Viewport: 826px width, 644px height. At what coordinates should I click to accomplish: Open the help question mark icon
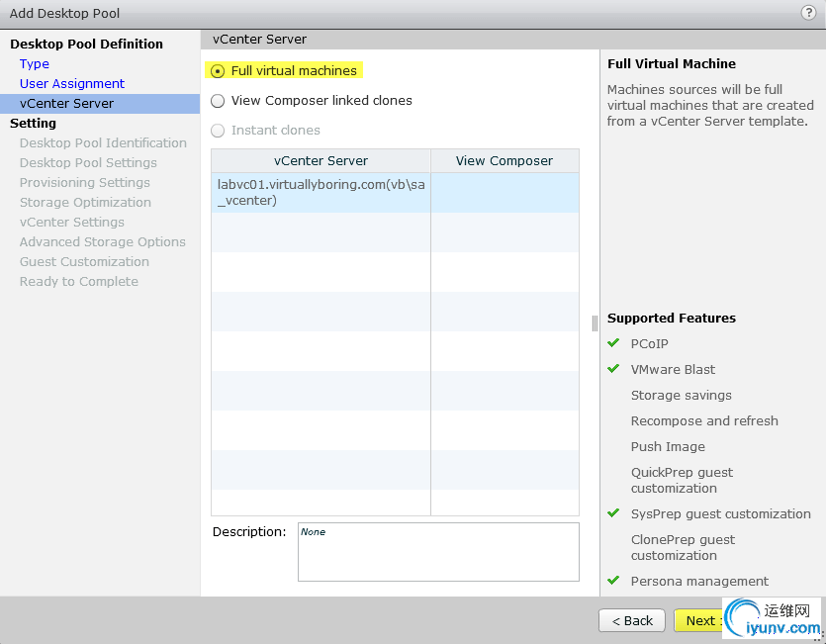(808, 13)
